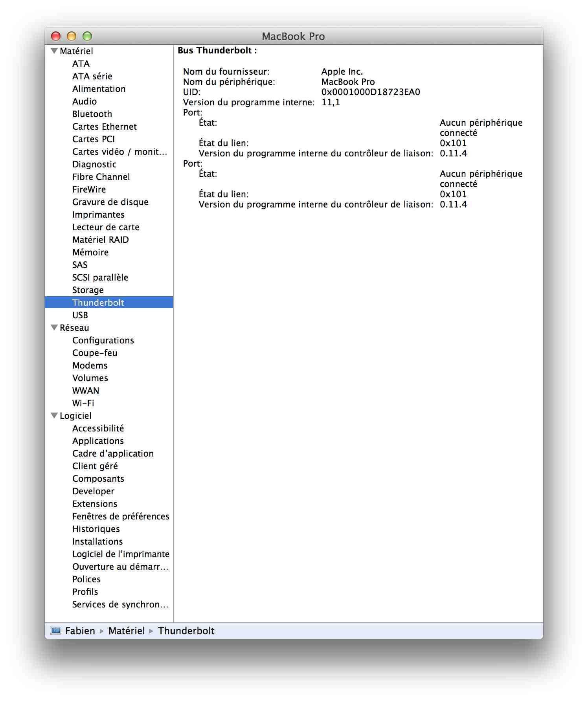Collapse the Logiciel disclosure triangle
The width and height of the screenshot is (588, 701).
coord(54,416)
